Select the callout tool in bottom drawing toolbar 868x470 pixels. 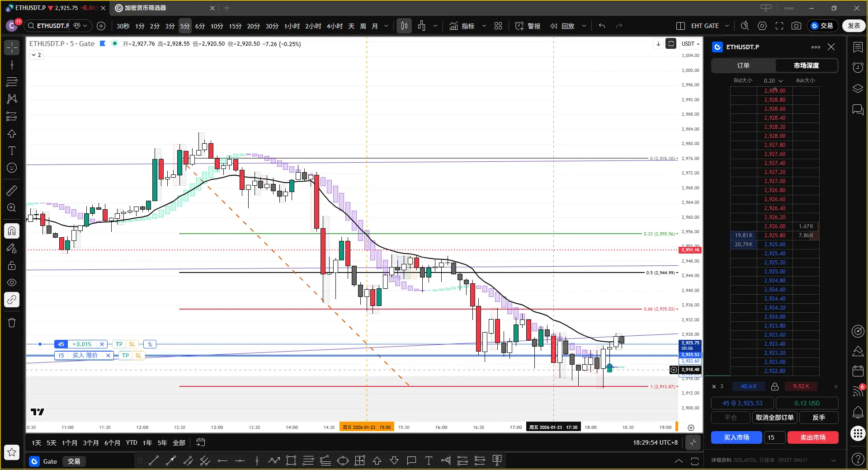click(x=411, y=461)
